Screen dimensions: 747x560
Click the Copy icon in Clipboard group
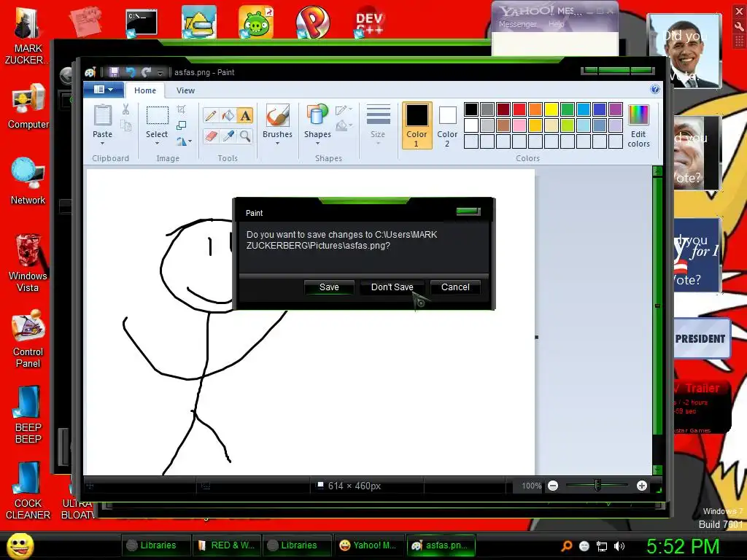125,125
